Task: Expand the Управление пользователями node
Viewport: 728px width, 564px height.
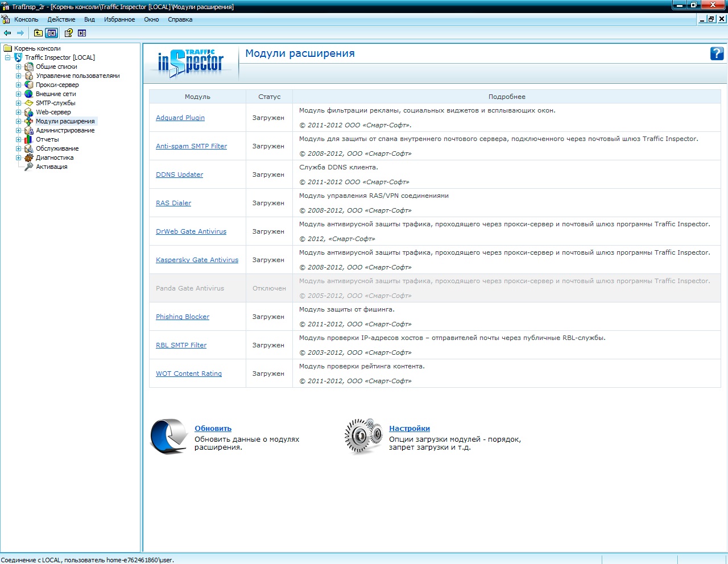Action: click(x=18, y=76)
